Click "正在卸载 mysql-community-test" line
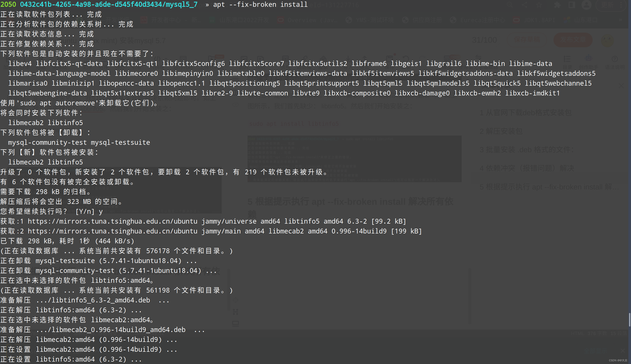This screenshot has height=364, width=631. [108, 270]
